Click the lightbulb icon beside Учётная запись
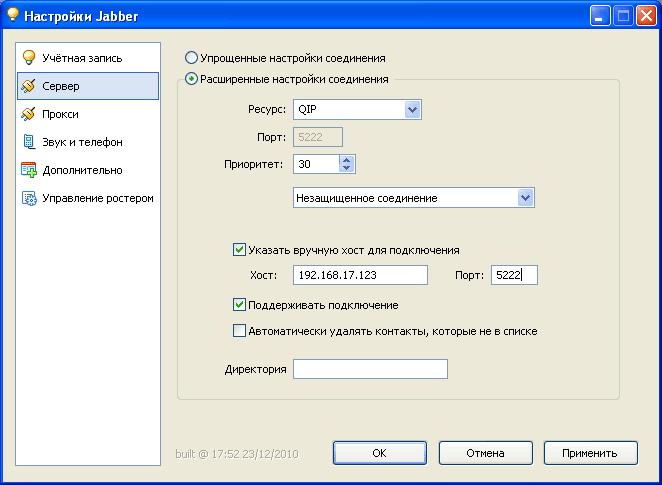 point(29,58)
